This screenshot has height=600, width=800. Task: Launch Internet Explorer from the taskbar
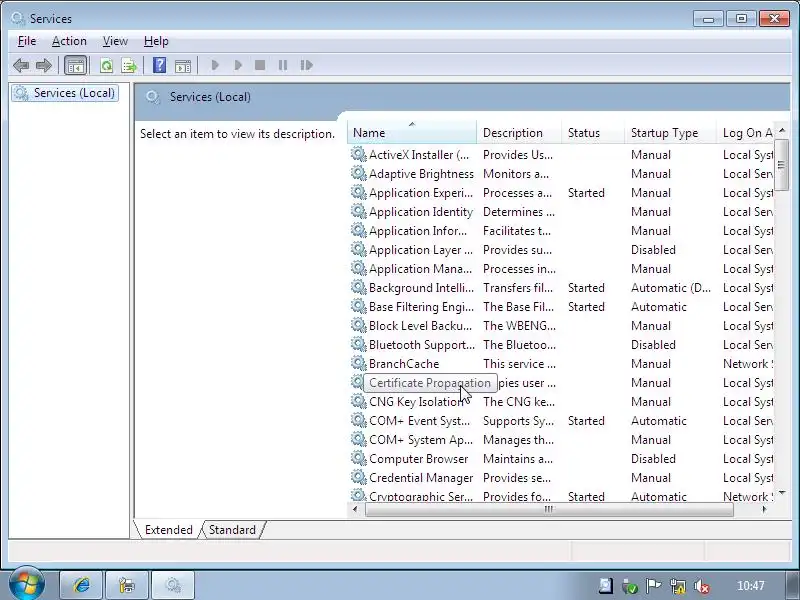(x=81, y=585)
